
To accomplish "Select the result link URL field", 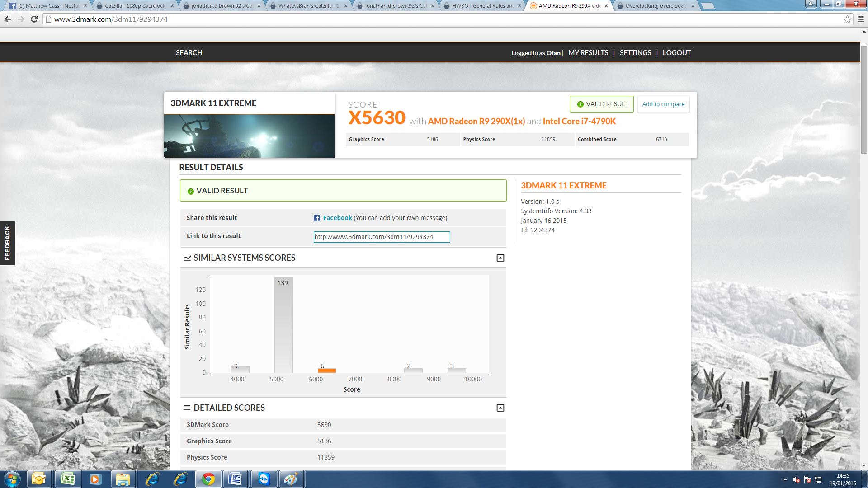I will [382, 237].
